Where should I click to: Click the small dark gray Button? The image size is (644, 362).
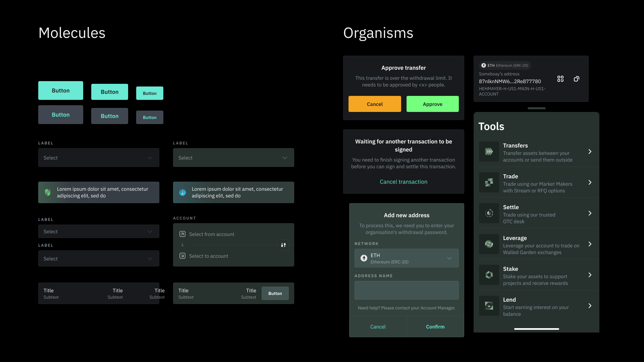tap(150, 117)
